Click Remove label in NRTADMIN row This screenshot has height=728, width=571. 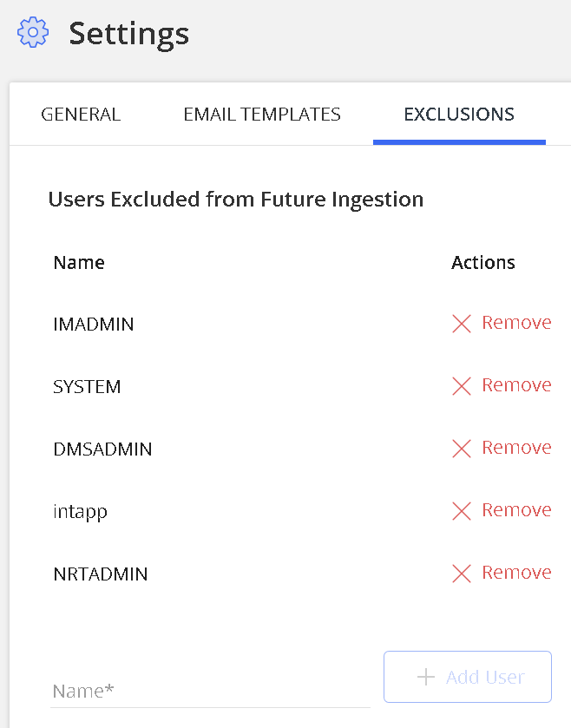tap(516, 573)
